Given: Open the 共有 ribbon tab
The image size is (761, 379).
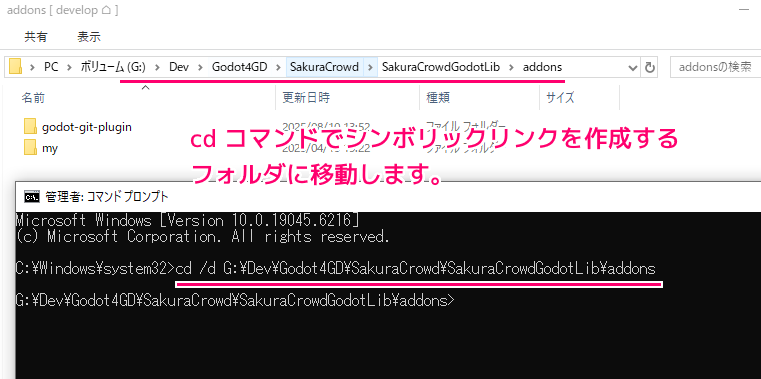Looking at the screenshot, I should point(36,36).
